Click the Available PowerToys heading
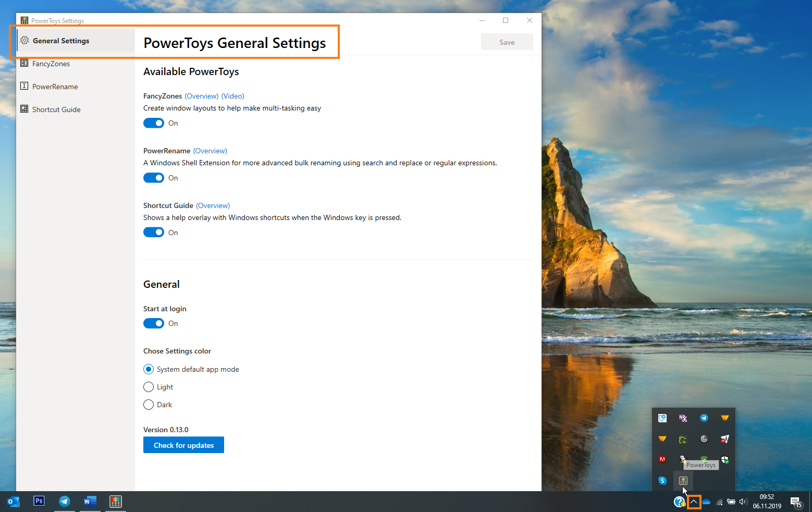This screenshot has width=812, height=512. [191, 71]
